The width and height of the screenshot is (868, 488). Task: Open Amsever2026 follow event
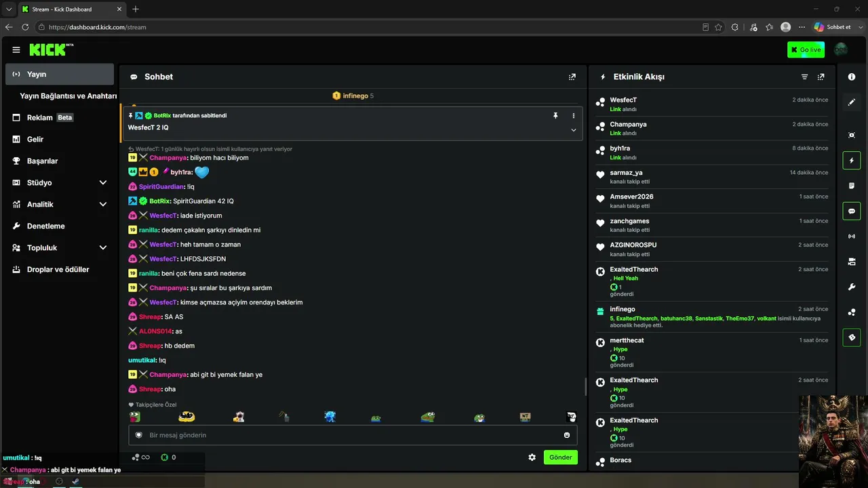(x=712, y=201)
